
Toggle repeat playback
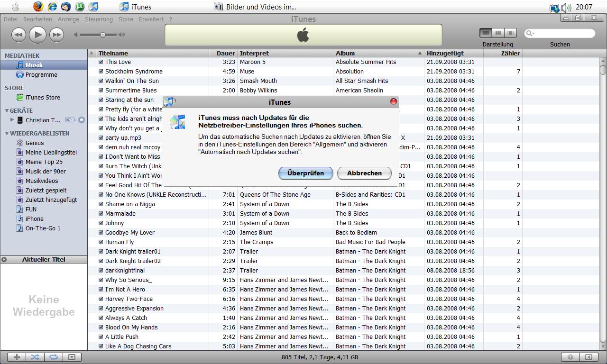(54, 357)
